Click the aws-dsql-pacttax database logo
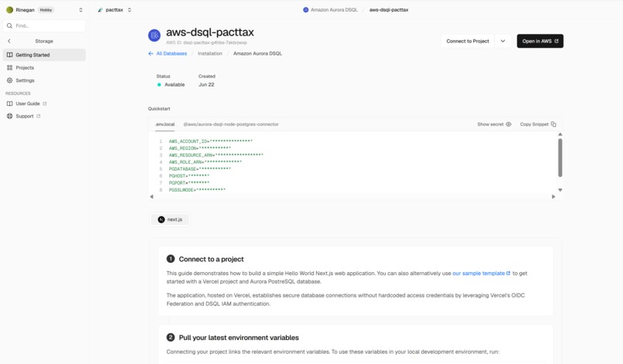 (x=154, y=36)
